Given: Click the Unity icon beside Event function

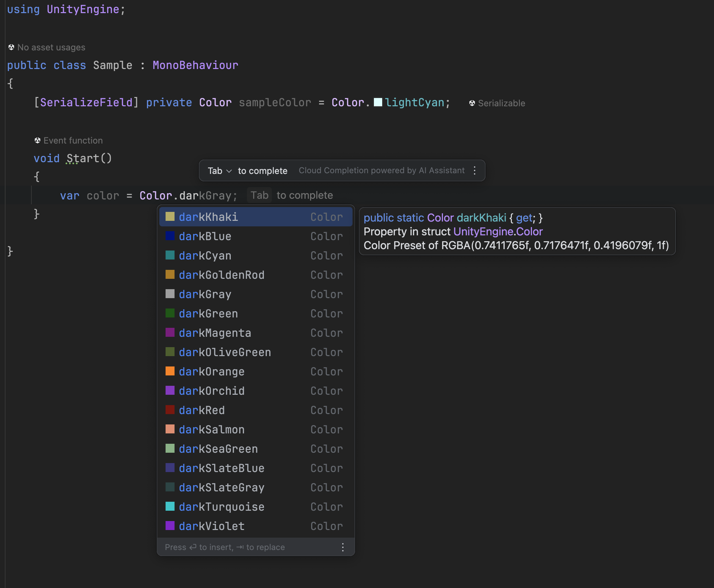Looking at the screenshot, I should (x=37, y=140).
